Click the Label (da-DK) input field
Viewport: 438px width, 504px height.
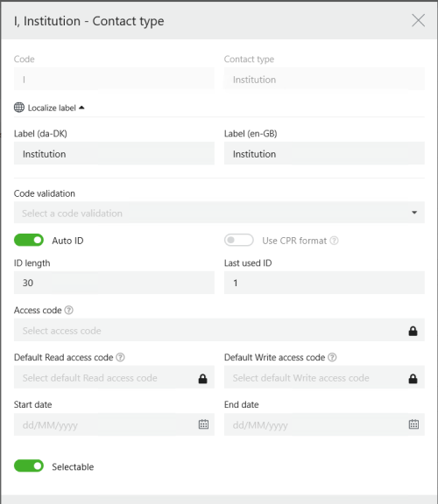114,154
